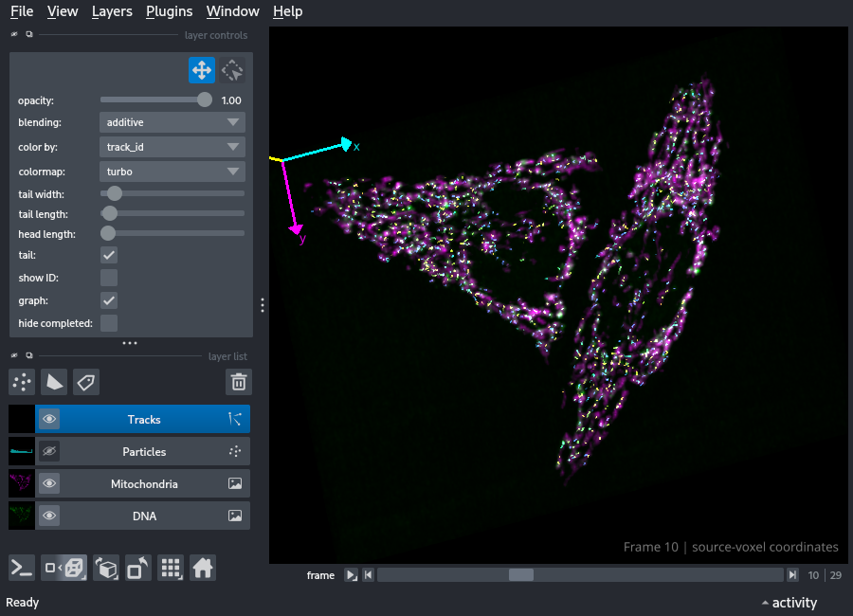Play the frame axis animation
Viewport: 853px width, 616px height.
coord(352,575)
